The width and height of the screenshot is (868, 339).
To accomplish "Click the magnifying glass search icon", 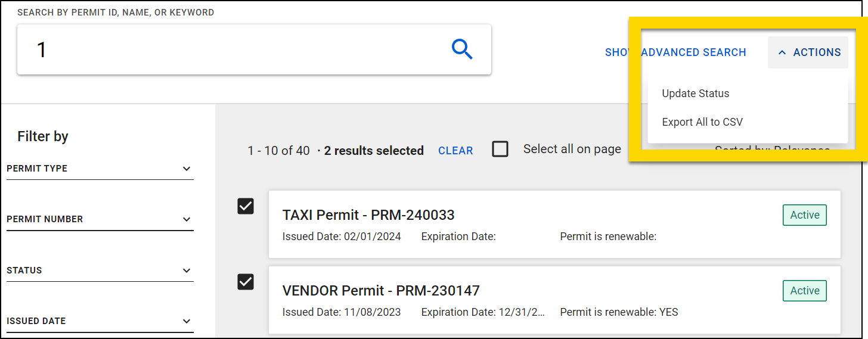I will pos(462,49).
